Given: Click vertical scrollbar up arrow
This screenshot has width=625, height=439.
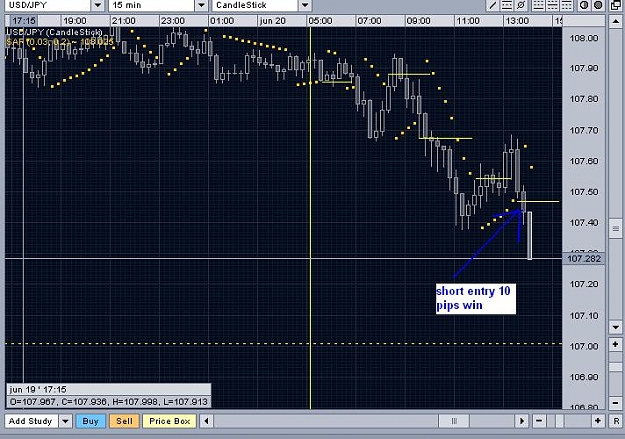Looking at the screenshot, I should (x=615, y=21).
